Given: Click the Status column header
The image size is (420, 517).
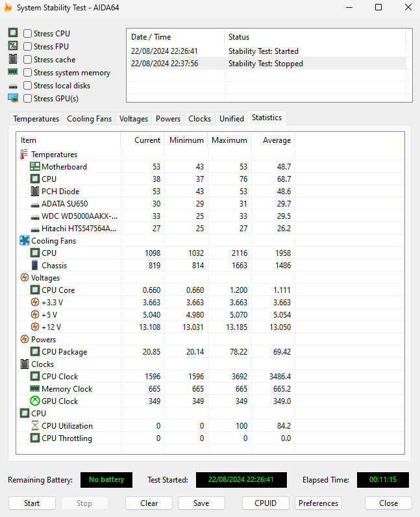Looking at the screenshot, I should tap(315, 37).
